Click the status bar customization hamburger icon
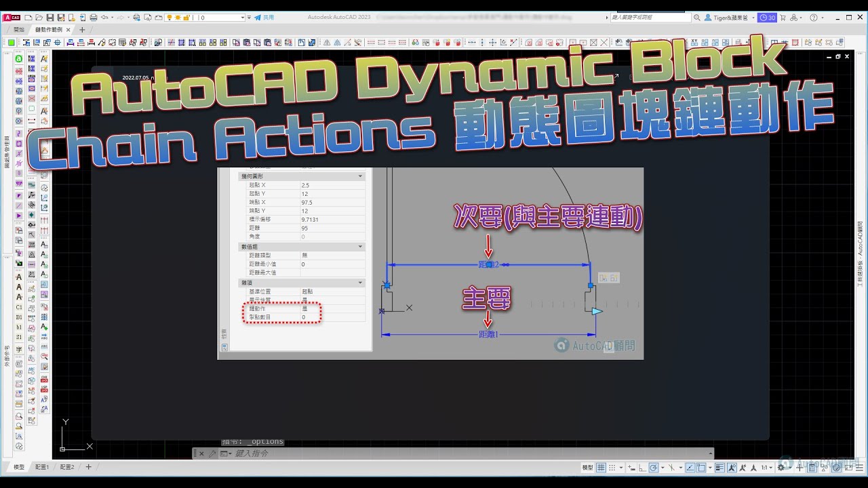The image size is (868, 488). tap(860, 468)
